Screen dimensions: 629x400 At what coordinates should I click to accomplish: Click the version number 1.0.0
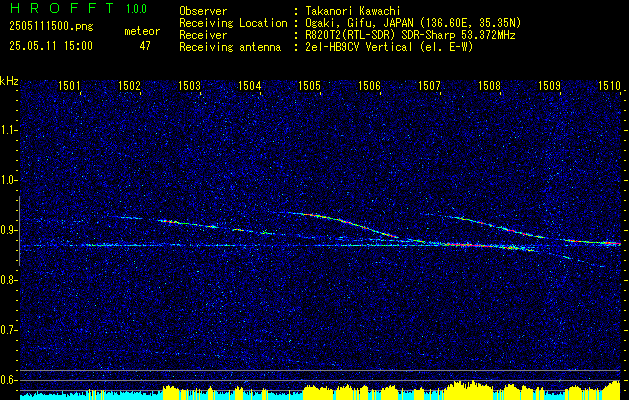[x=136, y=9]
